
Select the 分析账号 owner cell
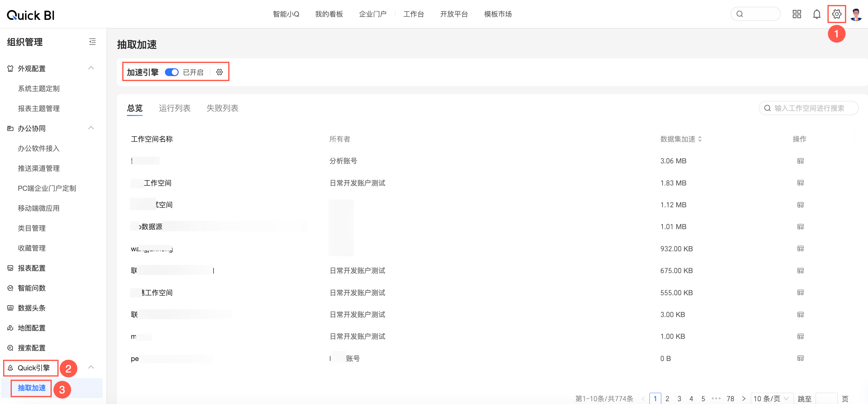click(343, 161)
